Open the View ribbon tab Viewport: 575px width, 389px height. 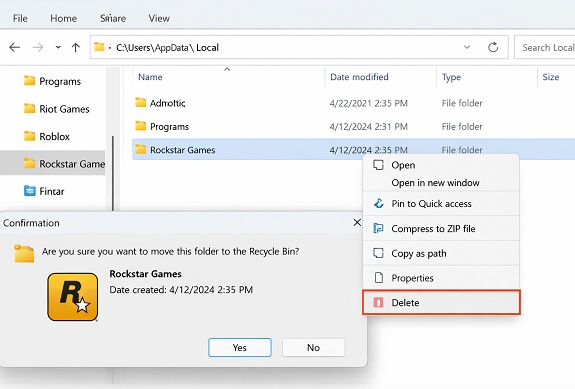coord(159,18)
